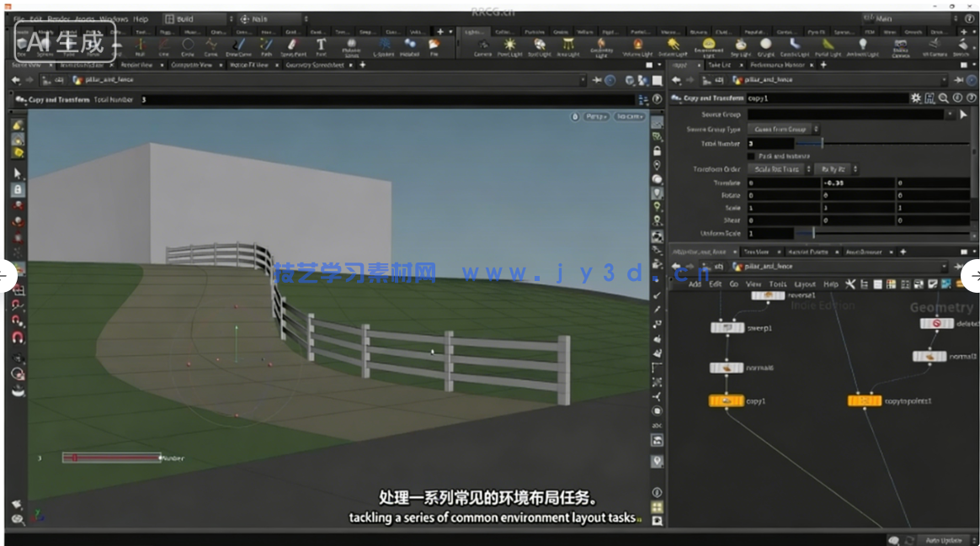Switch to the Geometry Spreadsheet tab
The width and height of the screenshot is (980, 546).
(314, 65)
